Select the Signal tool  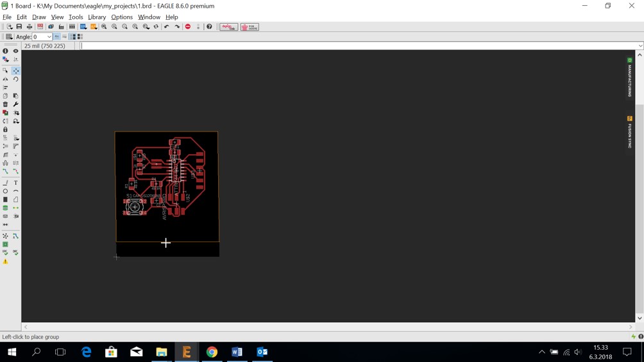(x=15, y=208)
